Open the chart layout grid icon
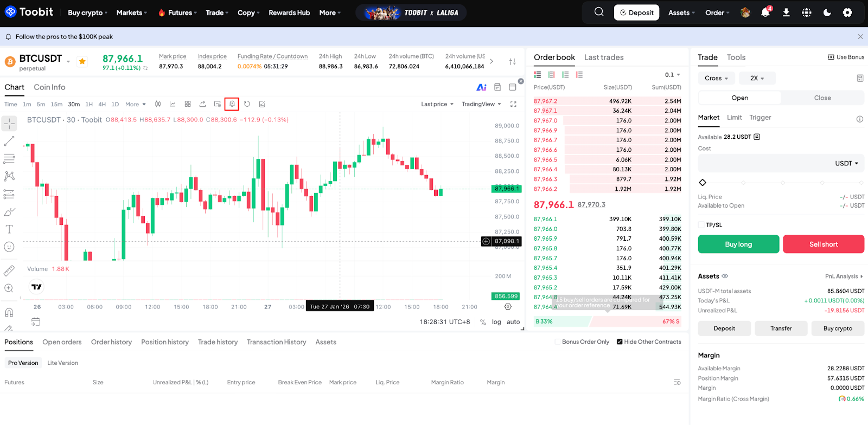The image size is (868, 425). (x=188, y=104)
